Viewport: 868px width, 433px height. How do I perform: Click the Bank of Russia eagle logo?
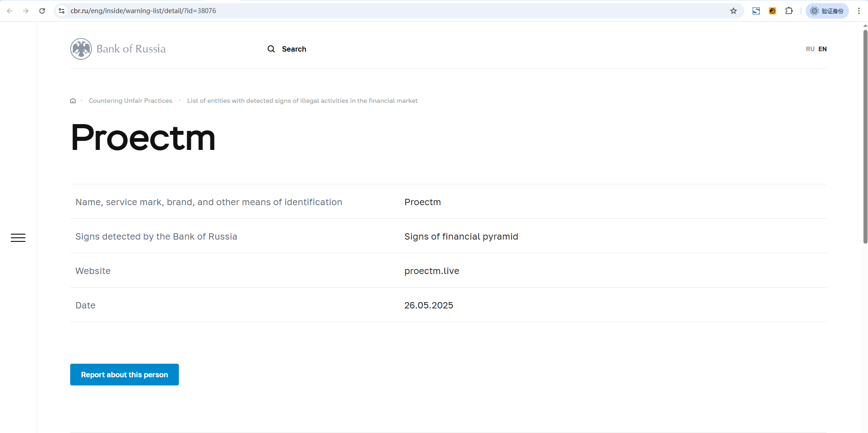pos(81,49)
